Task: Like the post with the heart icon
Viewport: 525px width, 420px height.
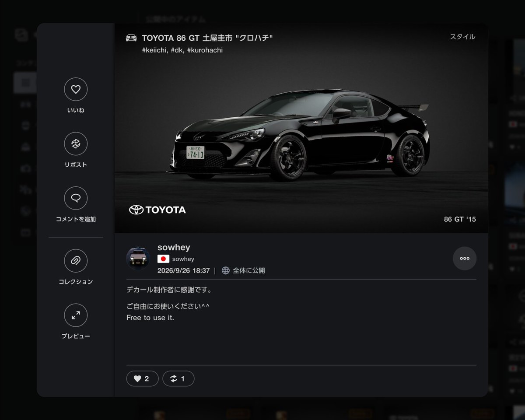Action: tap(76, 89)
